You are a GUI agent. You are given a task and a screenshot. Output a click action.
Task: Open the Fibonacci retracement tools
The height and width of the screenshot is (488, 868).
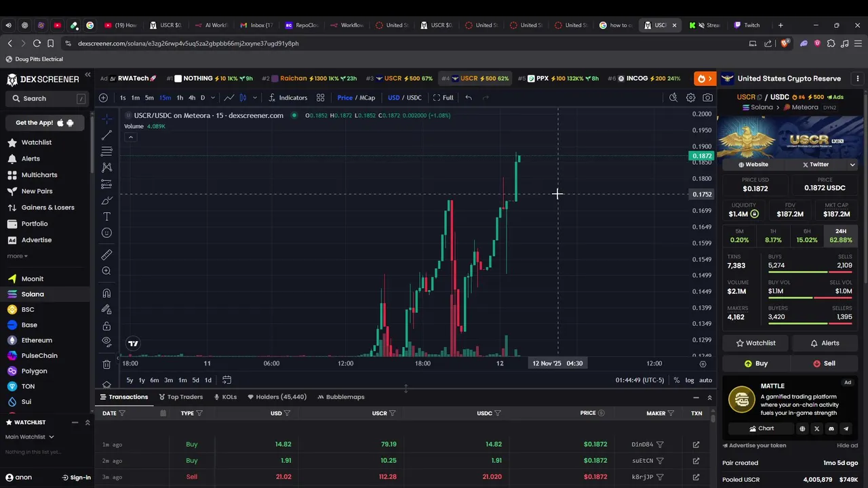pyautogui.click(x=106, y=151)
